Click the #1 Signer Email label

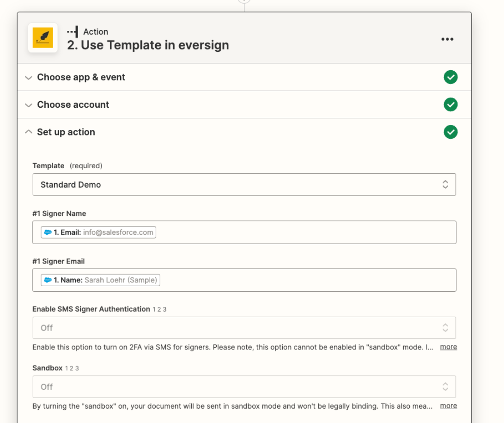click(x=59, y=261)
